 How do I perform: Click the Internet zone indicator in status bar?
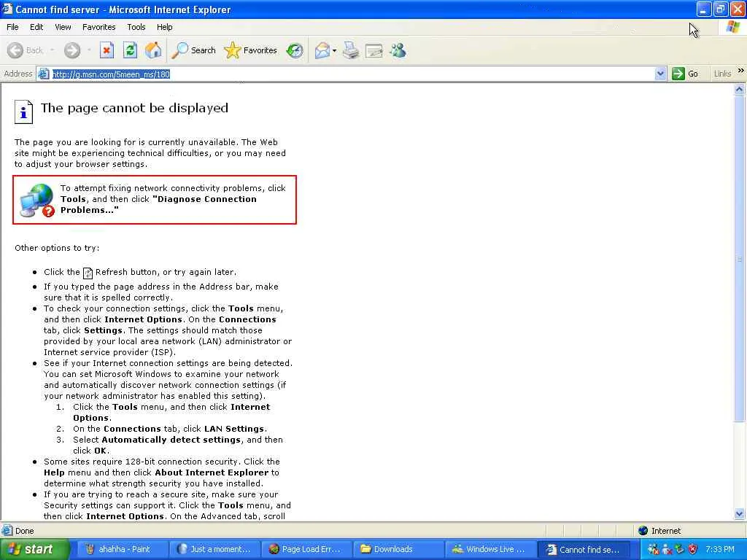point(659,531)
